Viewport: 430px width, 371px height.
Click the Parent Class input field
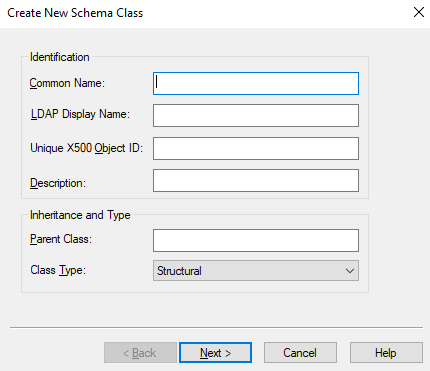256,240
